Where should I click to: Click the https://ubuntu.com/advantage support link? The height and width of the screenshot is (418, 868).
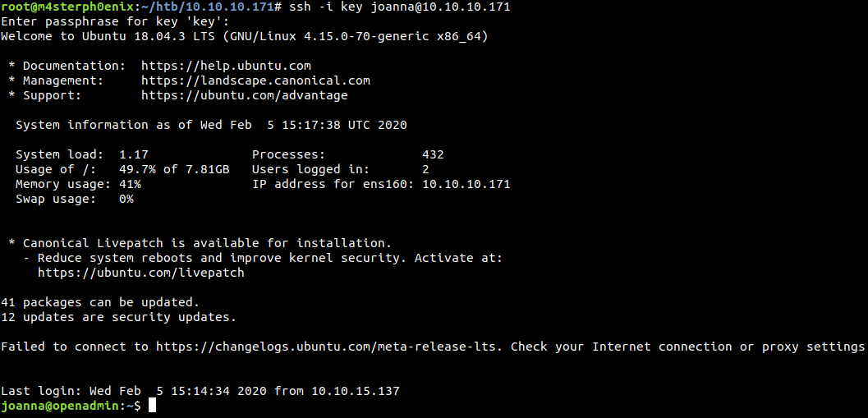245,95
